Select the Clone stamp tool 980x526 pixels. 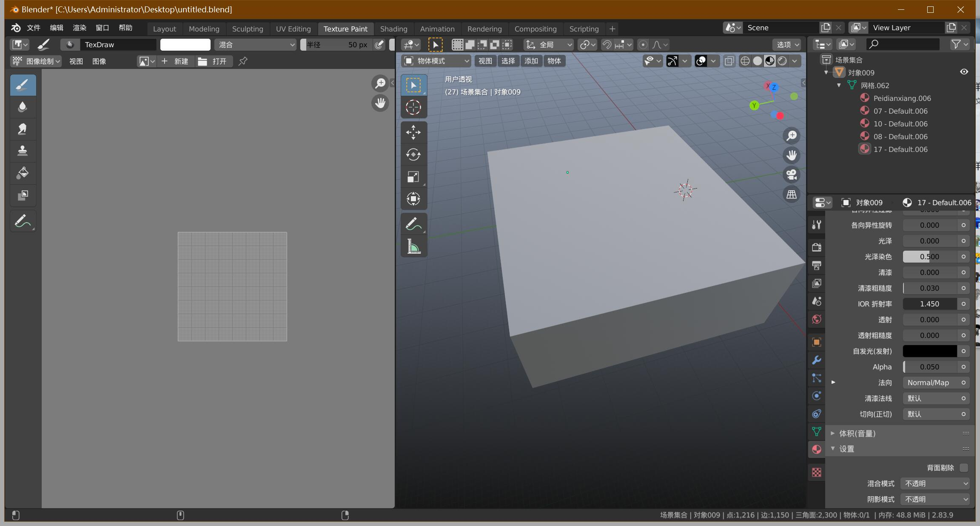[23, 151]
